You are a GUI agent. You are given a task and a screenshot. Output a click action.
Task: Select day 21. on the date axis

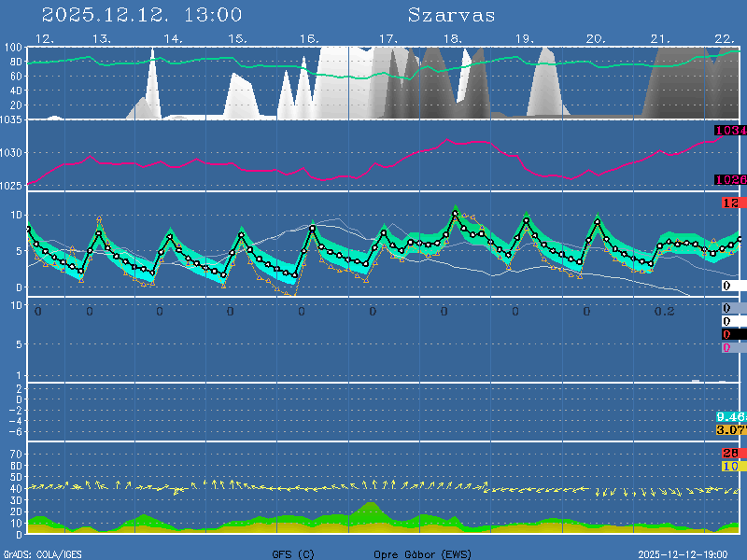point(661,38)
